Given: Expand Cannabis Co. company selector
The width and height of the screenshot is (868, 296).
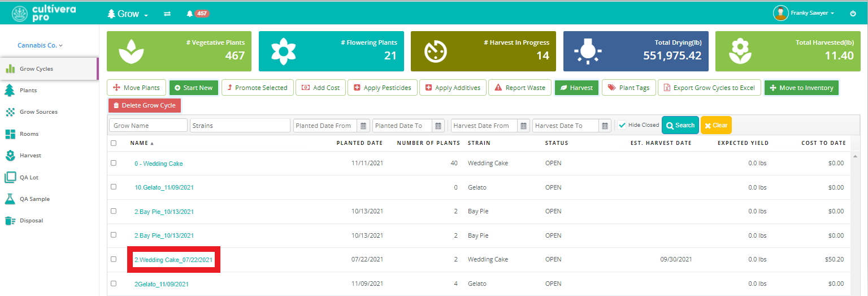Looking at the screenshot, I should click(x=40, y=45).
